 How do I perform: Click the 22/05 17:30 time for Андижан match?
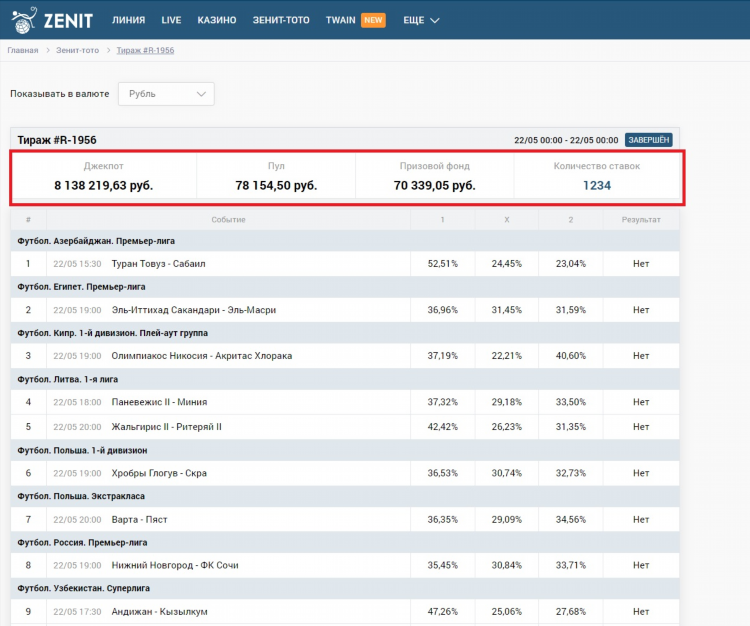77,612
